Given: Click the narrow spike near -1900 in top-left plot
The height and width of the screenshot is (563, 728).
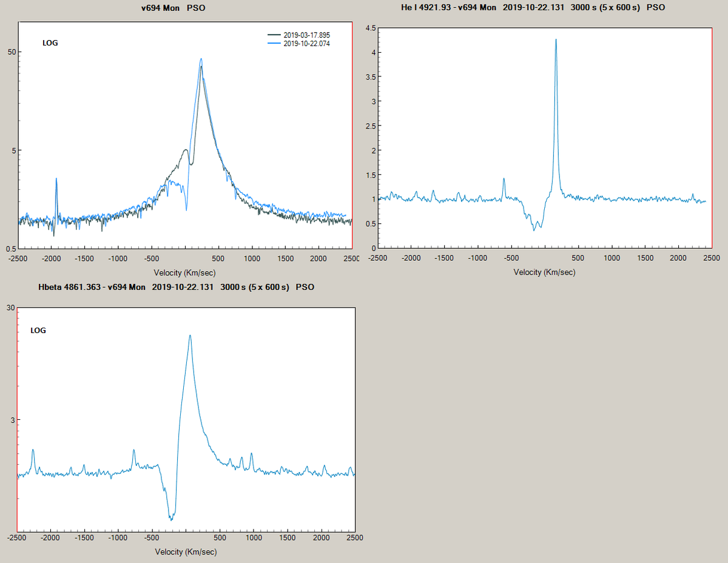Looking at the screenshot, I should tap(56, 178).
